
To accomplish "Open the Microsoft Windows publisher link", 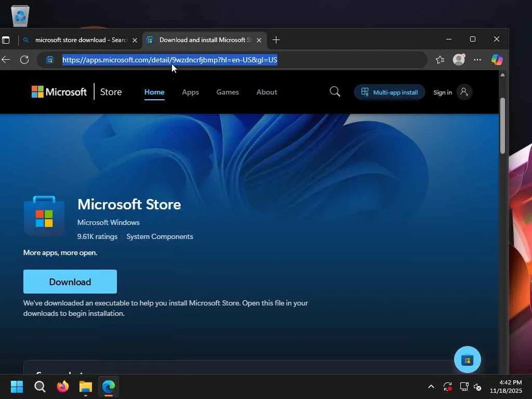I will [x=109, y=222].
